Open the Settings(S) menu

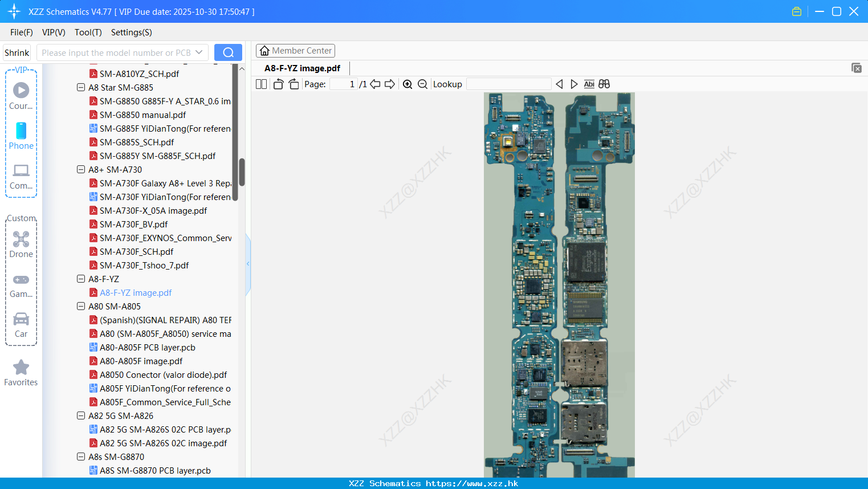pyautogui.click(x=132, y=32)
